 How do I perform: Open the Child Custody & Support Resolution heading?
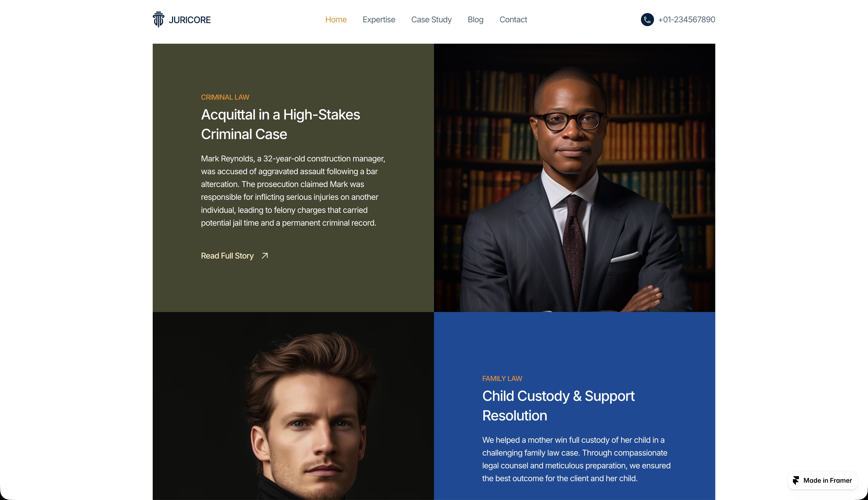(x=558, y=406)
